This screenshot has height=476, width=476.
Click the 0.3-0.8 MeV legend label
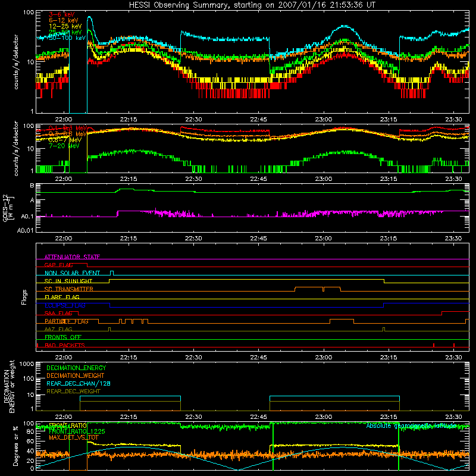tap(68, 134)
